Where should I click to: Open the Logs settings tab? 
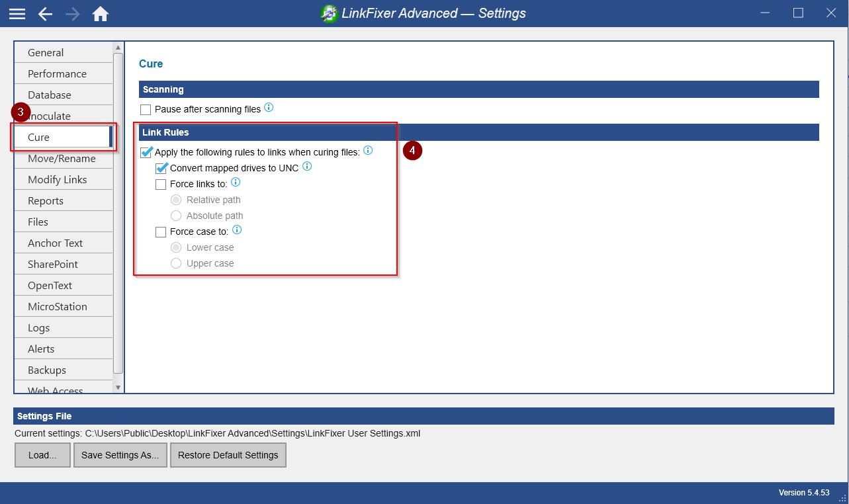[x=64, y=327]
